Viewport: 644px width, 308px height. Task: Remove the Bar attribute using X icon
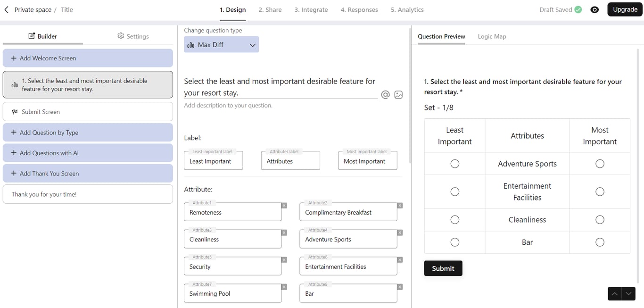pos(400,287)
